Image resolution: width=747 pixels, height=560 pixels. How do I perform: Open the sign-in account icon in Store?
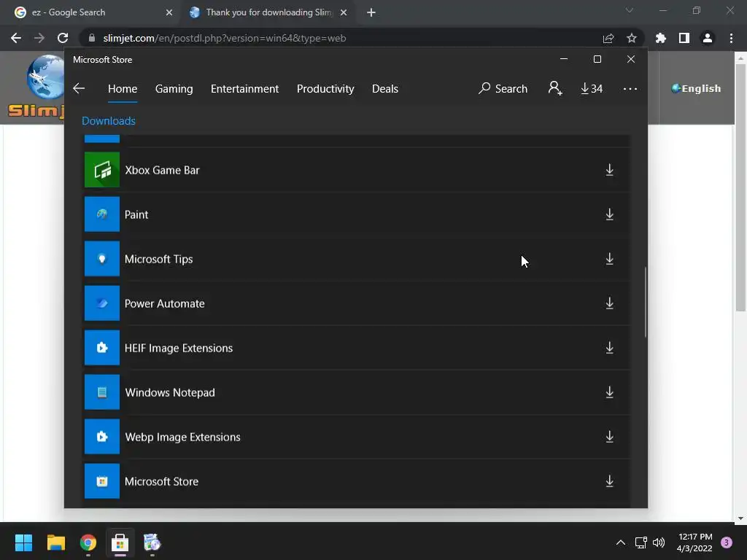[555, 88]
